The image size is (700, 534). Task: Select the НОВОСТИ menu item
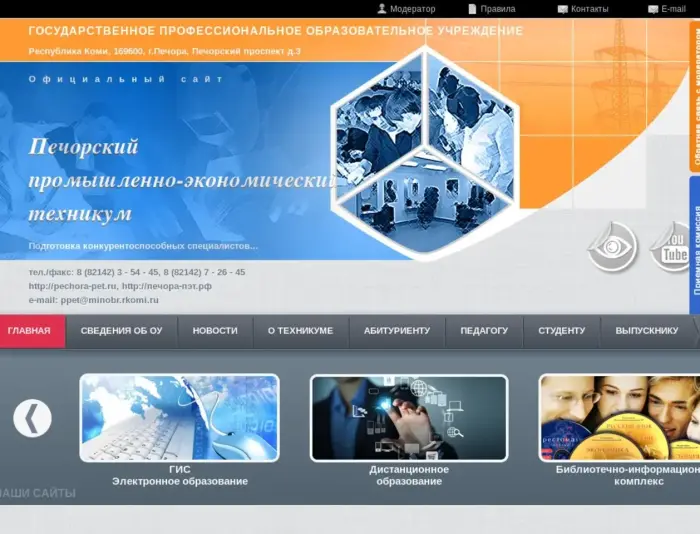click(x=215, y=331)
